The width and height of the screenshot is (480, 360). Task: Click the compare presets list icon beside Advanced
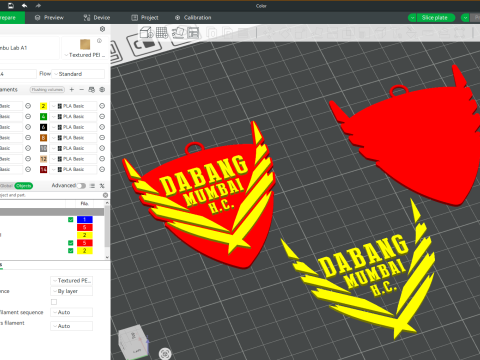[x=92, y=186]
